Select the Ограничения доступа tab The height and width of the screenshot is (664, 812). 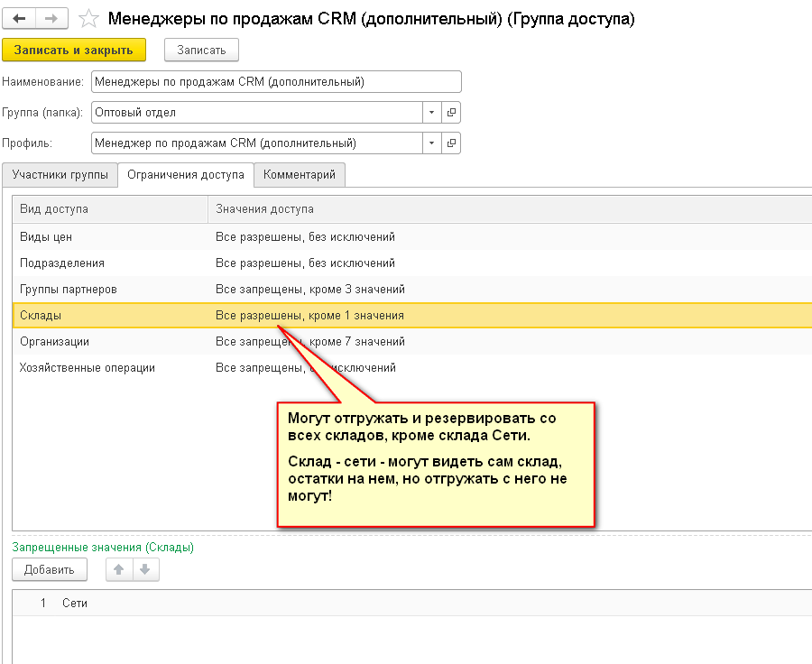[185, 175]
